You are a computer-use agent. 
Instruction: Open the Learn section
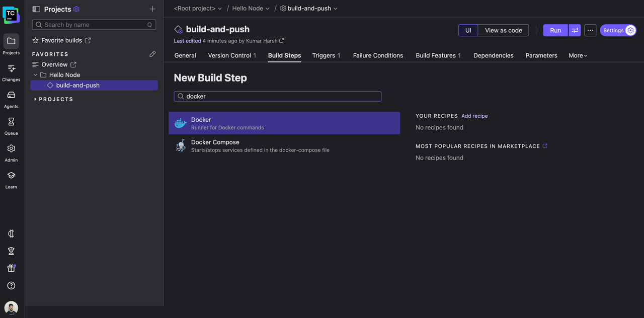[11, 179]
